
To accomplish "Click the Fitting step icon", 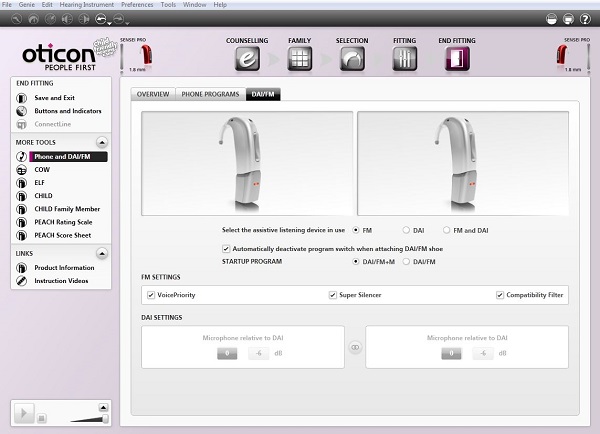I will pyautogui.click(x=405, y=58).
